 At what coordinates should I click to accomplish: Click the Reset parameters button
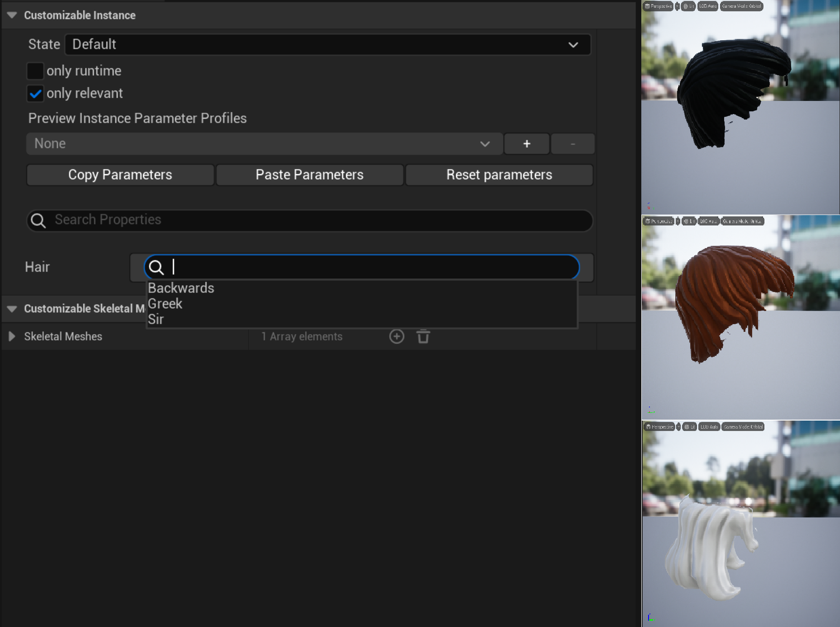click(499, 175)
